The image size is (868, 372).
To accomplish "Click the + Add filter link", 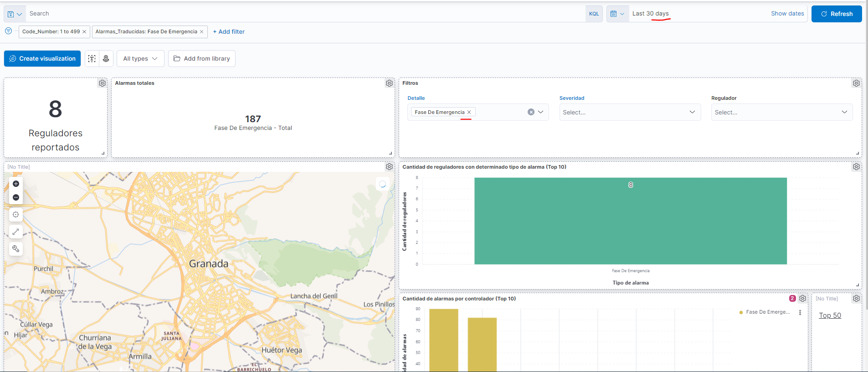I will click(229, 32).
